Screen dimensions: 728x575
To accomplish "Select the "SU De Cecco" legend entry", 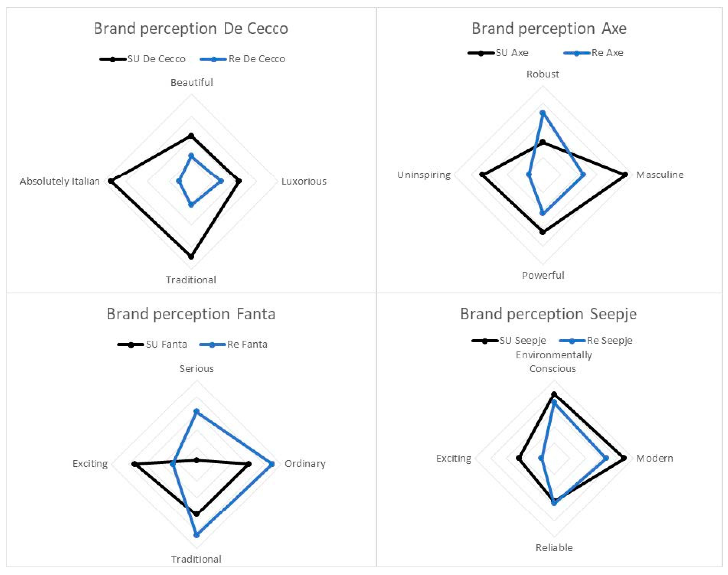I will 156,59.
